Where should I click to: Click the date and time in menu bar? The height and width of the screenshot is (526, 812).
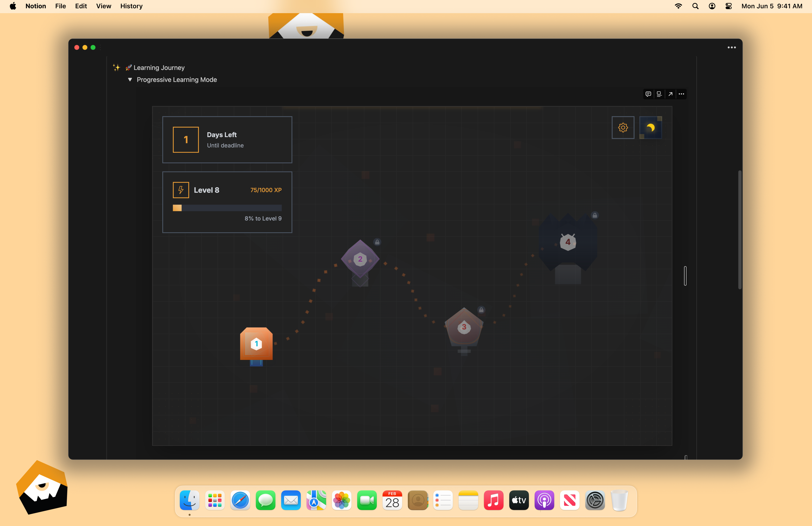[x=772, y=6]
